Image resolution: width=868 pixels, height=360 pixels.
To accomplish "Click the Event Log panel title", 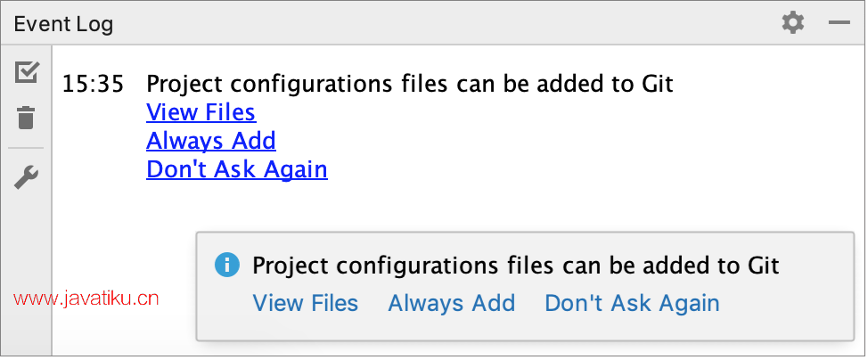I will click(63, 24).
